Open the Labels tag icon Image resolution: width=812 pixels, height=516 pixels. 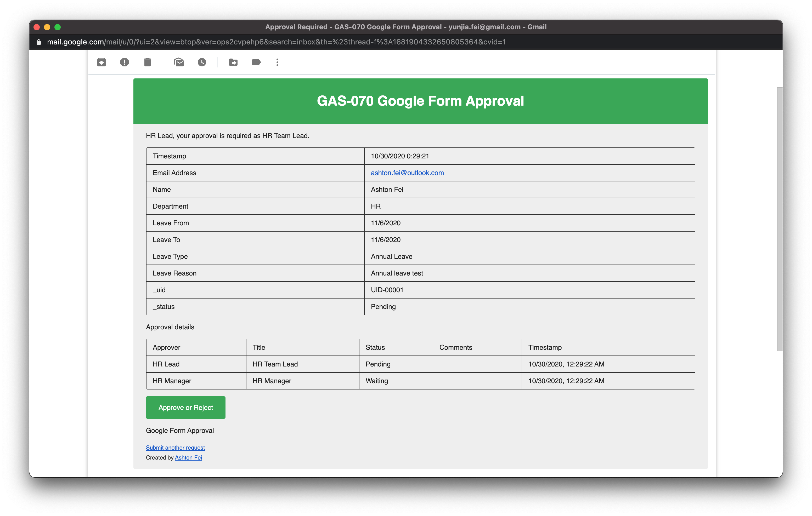click(x=256, y=62)
